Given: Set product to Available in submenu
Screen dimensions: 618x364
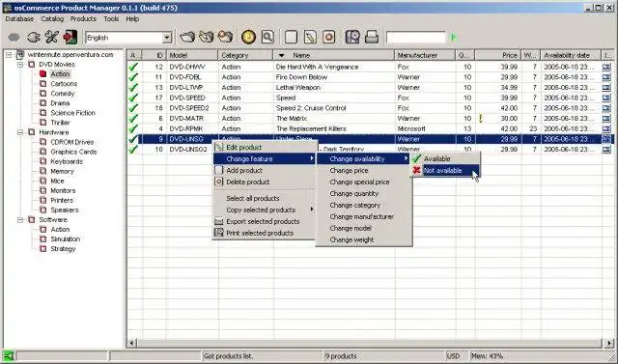Looking at the screenshot, I should point(445,158).
